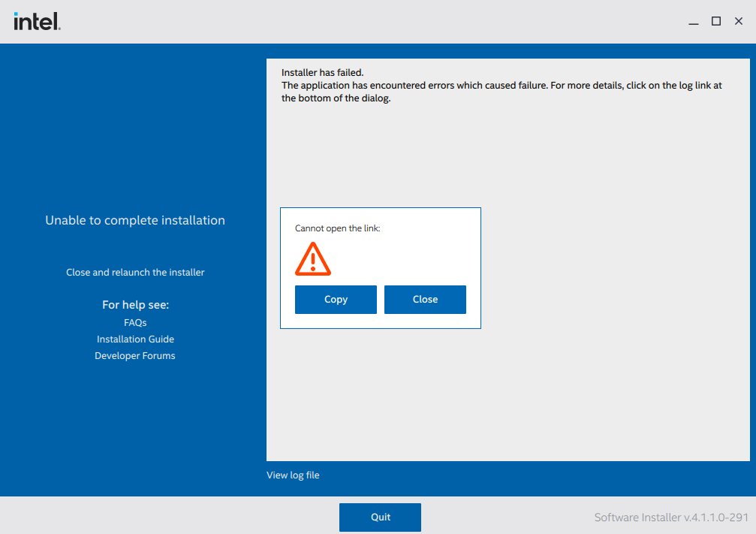Maximize the installer window

[716, 21]
